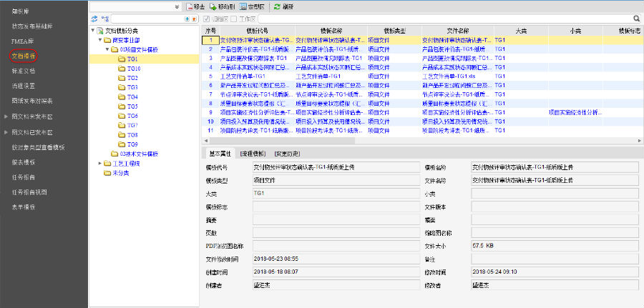
Task: Click the tree structure icon beside the tree search
Action: [x=105, y=18]
